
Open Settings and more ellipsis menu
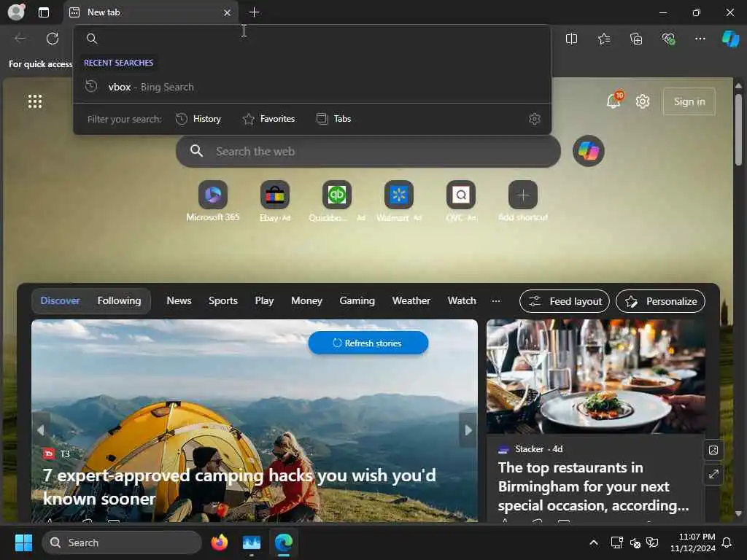[700, 39]
